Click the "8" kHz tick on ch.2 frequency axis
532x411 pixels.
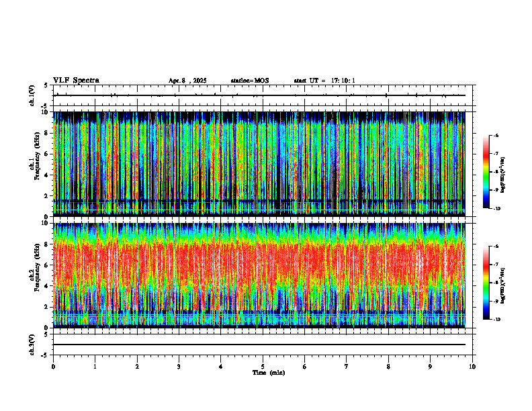click(47, 244)
